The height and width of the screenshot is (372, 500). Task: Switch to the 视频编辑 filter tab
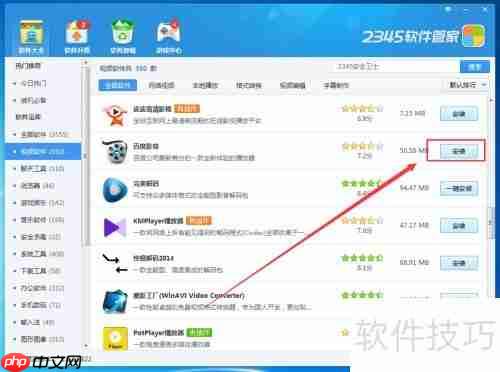tap(292, 85)
